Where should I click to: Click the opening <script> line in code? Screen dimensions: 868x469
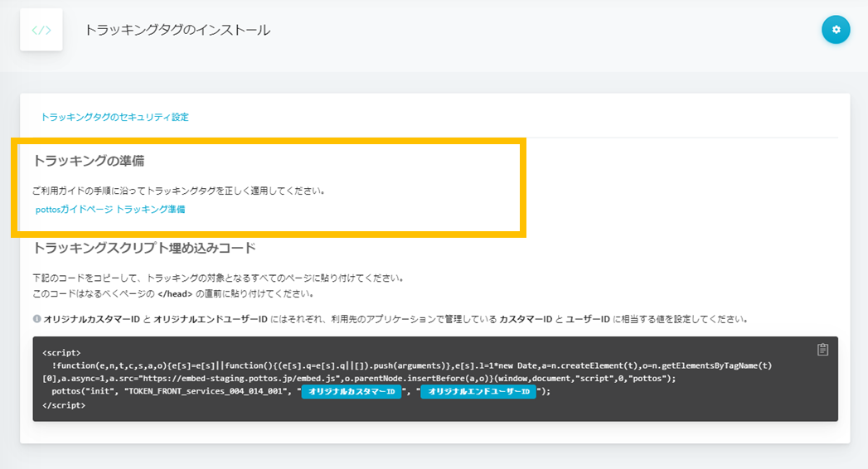[x=61, y=353]
